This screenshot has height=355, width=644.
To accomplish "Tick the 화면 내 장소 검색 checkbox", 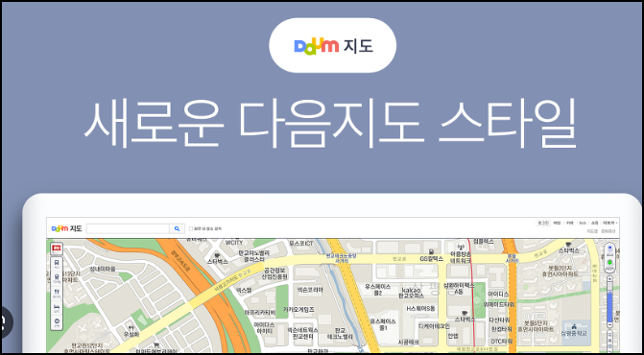I will click(x=191, y=229).
